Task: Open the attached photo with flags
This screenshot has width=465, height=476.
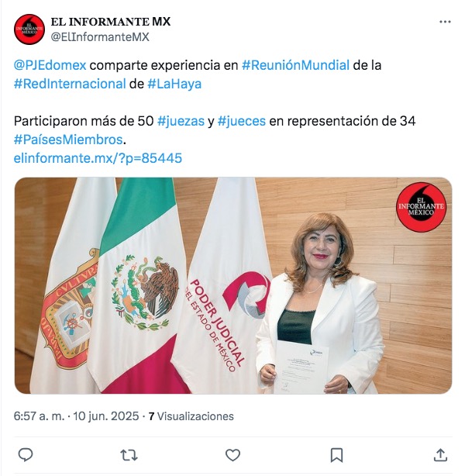Action: tap(233, 285)
